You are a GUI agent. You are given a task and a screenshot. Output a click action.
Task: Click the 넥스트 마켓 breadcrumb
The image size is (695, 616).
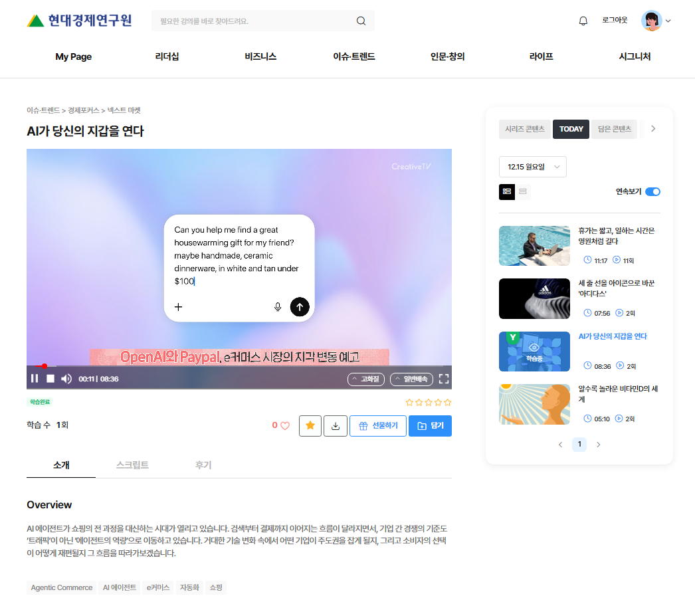coord(124,110)
